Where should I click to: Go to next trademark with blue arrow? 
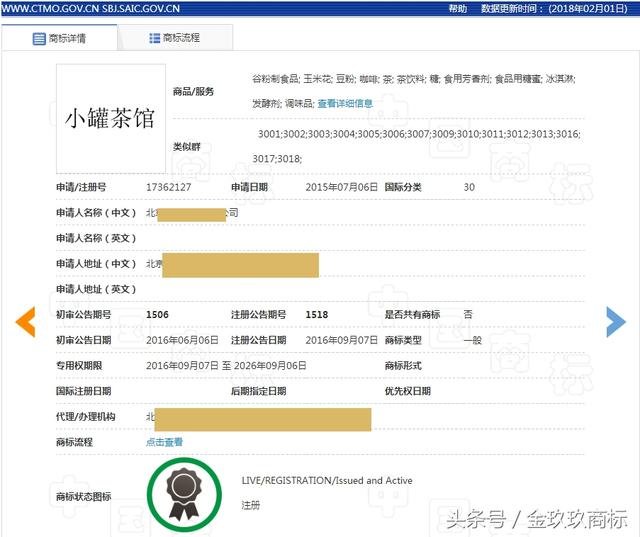[616, 322]
